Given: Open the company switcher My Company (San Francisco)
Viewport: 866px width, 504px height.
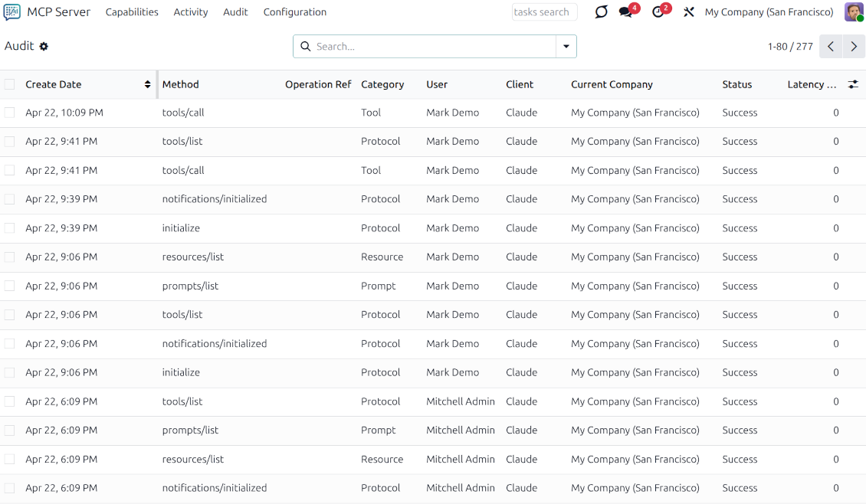Looking at the screenshot, I should (x=769, y=12).
